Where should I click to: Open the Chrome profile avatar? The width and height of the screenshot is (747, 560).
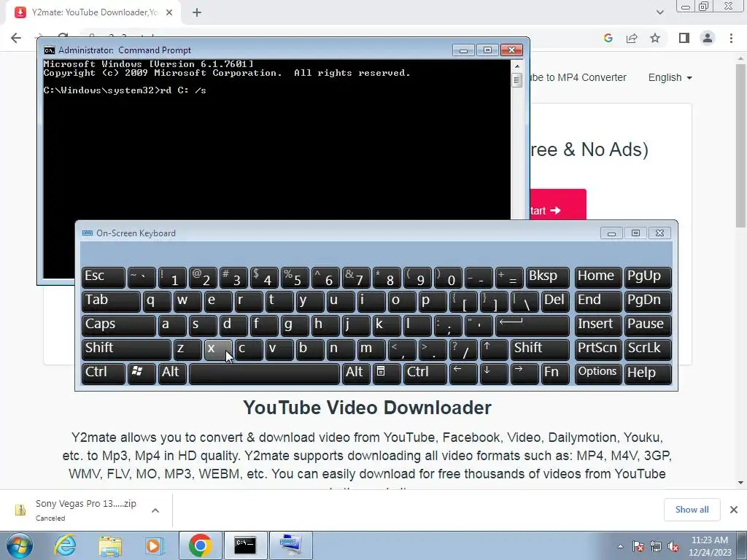[708, 38]
